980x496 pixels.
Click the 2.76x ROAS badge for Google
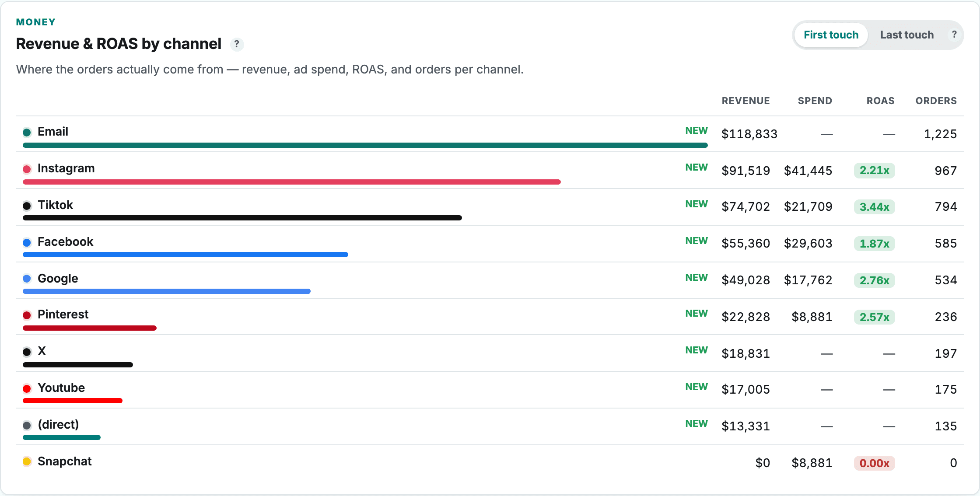874,280
